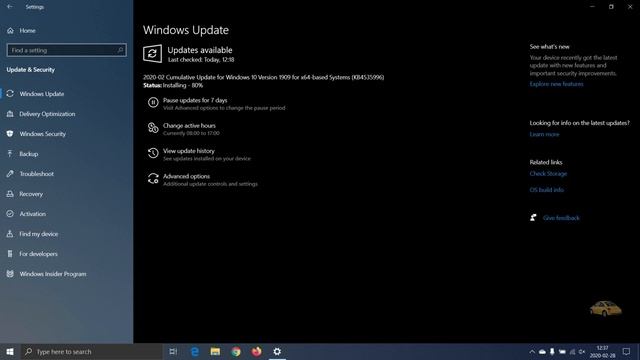Click the Give feedback person icon

[533, 218]
